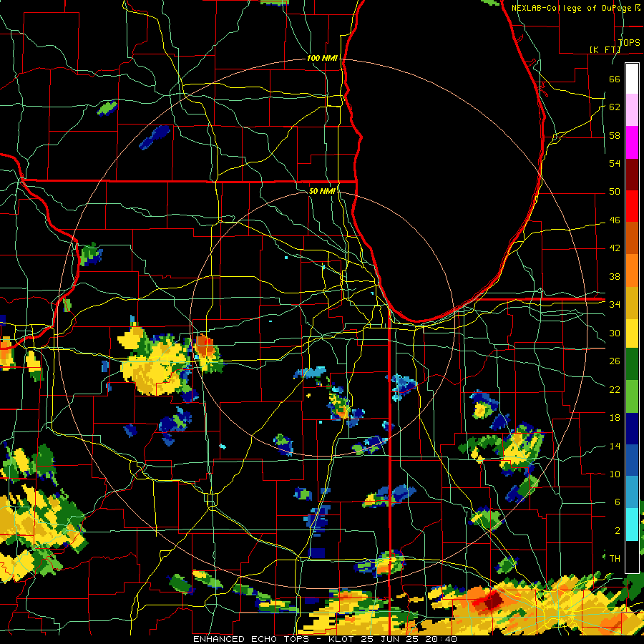Pick the cyan legend swatch

(632, 524)
